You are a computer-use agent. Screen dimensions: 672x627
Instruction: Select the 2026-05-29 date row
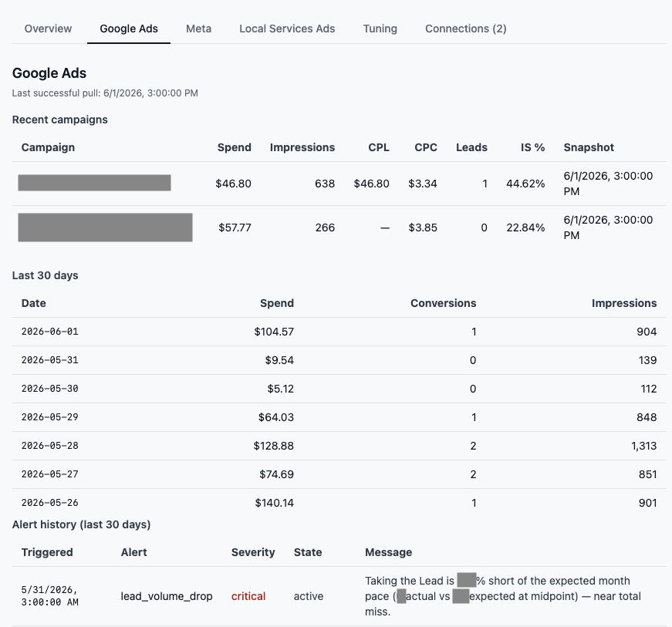pyautogui.click(x=339, y=417)
